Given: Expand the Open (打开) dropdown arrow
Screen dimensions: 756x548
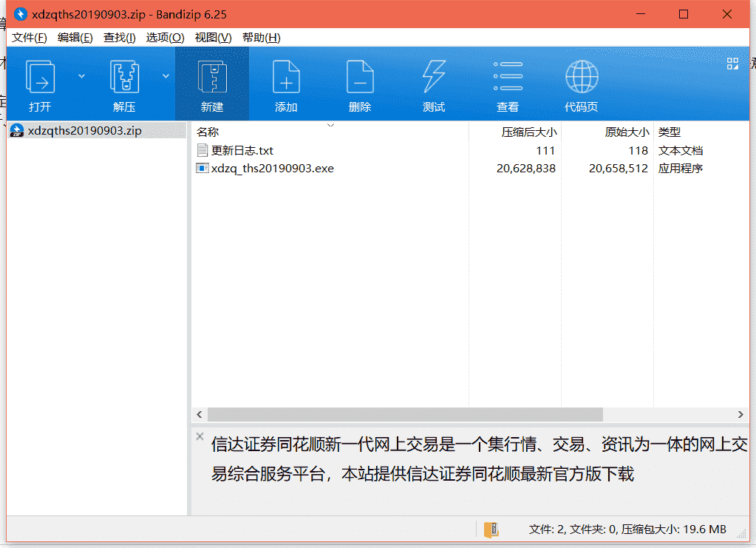Looking at the screenshot, I should coord(81,76).
